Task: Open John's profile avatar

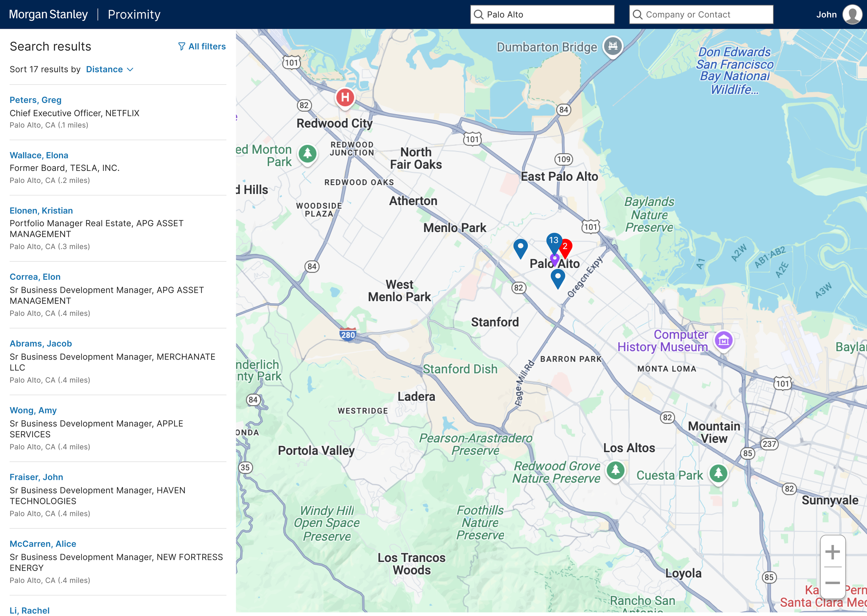Action: (x=852, y=15)
